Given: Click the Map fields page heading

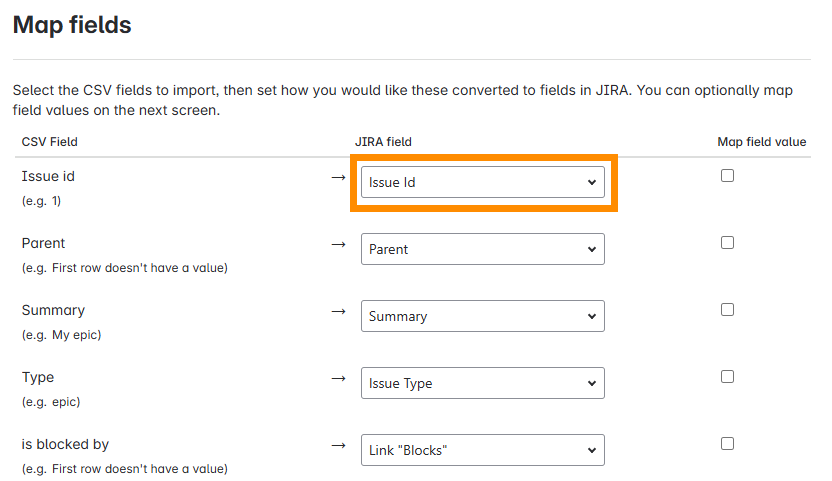Looking at the screenshot, I should pyautogui.click(x=72, y=26).
